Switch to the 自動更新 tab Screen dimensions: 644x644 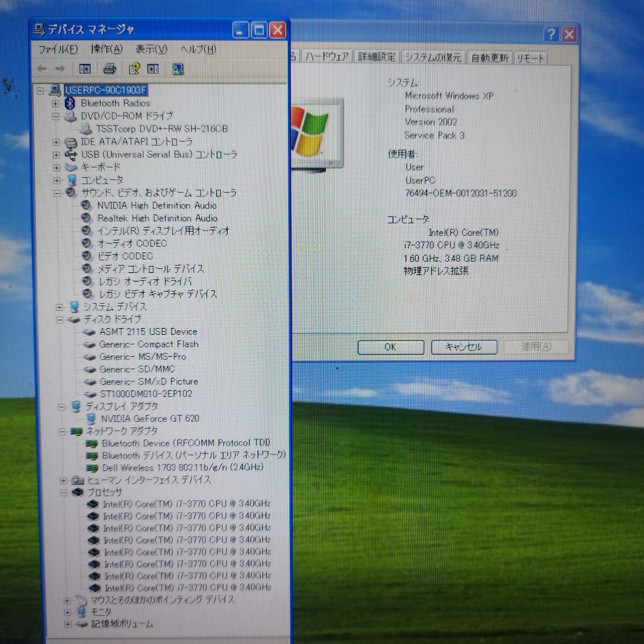pyautogui.click(x=489, y=58)
